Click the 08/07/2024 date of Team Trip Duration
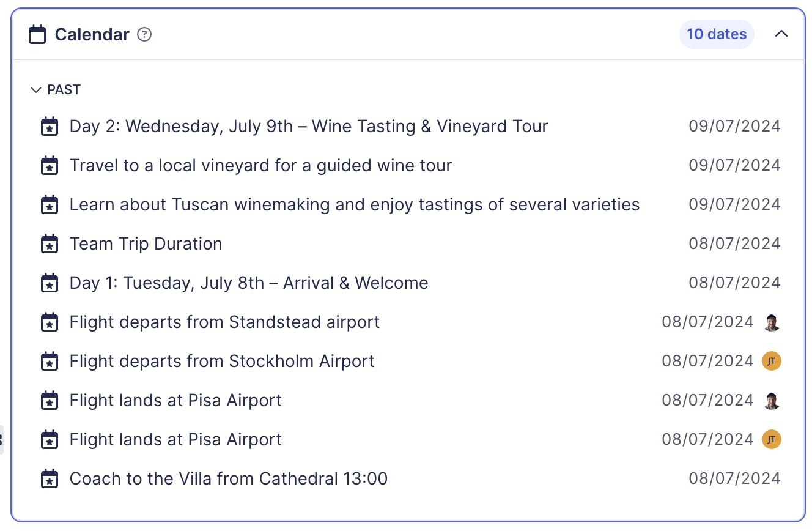Image resolution: width=812 pixels, height=531 pixels. point(734,244)
